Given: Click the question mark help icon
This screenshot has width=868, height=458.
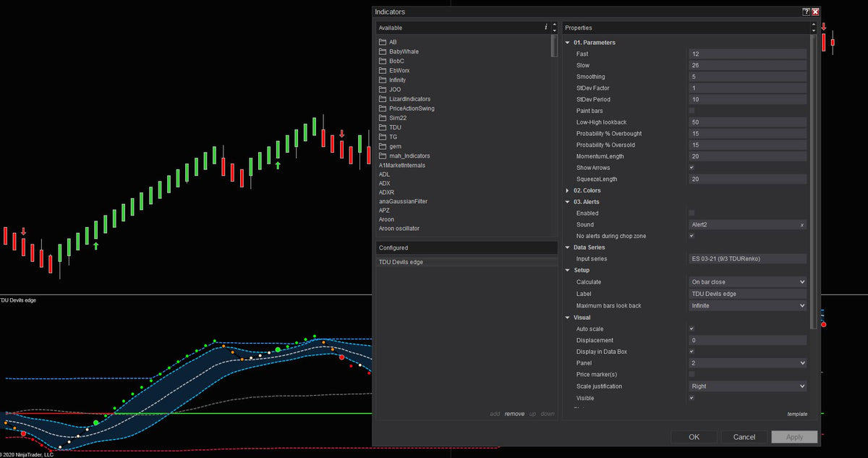Looking at the screenshot, I should pyautogui.click(x=806, y=12).
